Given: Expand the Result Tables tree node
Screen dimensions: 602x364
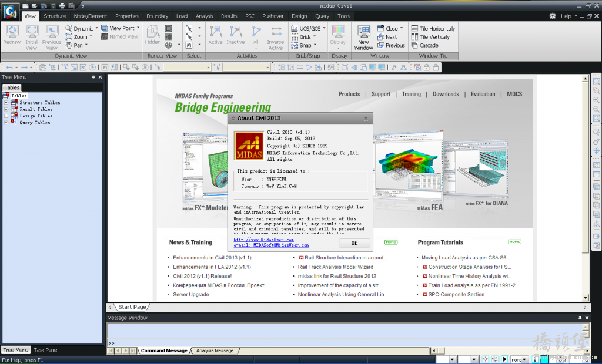Looking at the screenshot, I should 6,109.
